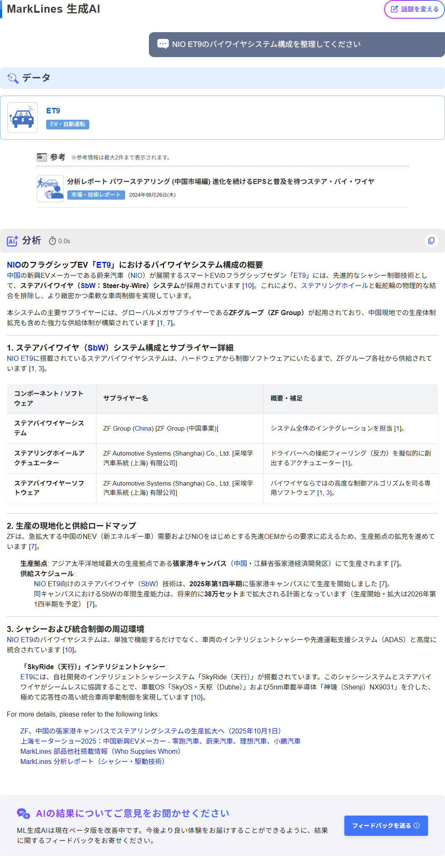Click the NIO ET9 link in section 1
The height and width of the screenshot is (868, 445).
[x=20, y=358]
